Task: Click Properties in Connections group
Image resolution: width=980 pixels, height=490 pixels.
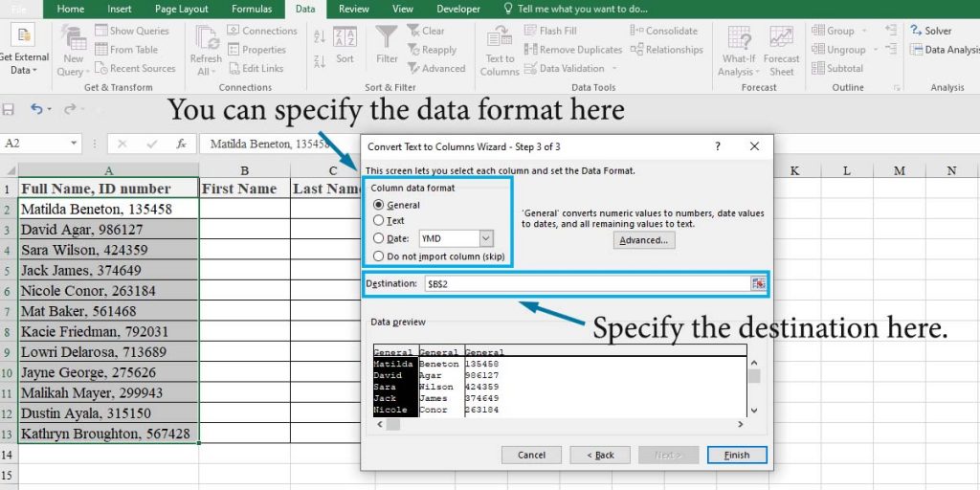Action: (x=256, y=50)
